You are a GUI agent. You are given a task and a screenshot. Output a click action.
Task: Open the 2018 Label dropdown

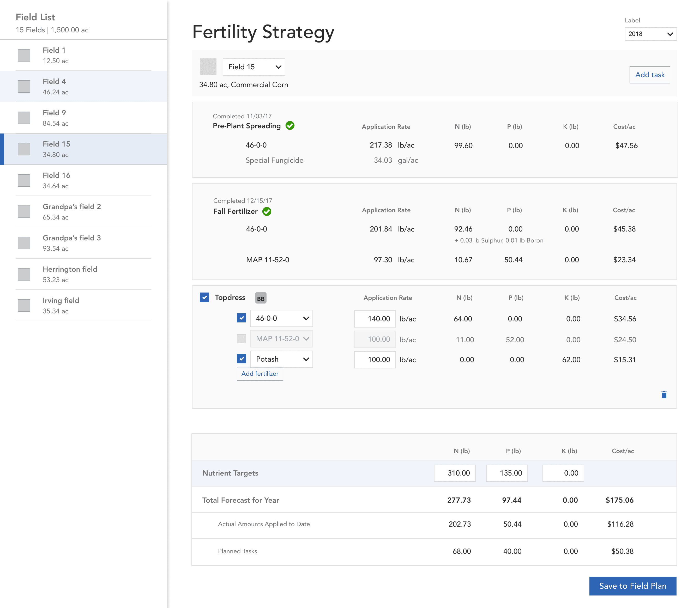point(650,34)
